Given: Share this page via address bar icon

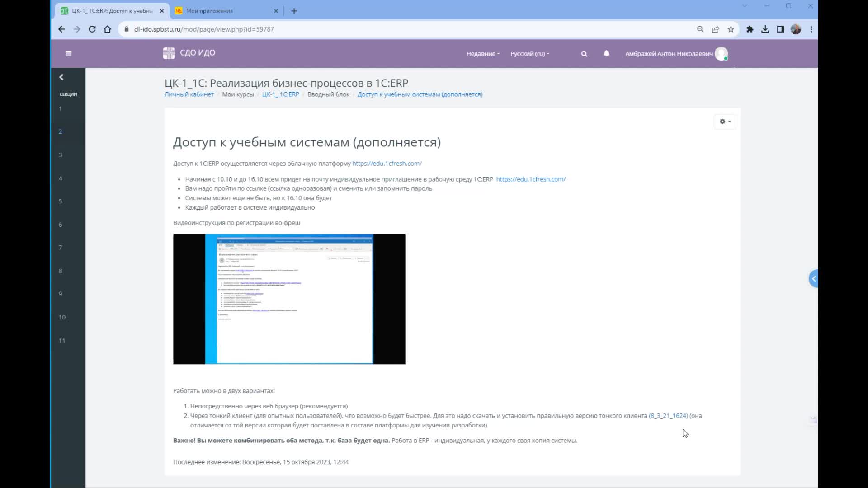Looking at the screenshot, I should click(x=716, y=29).
